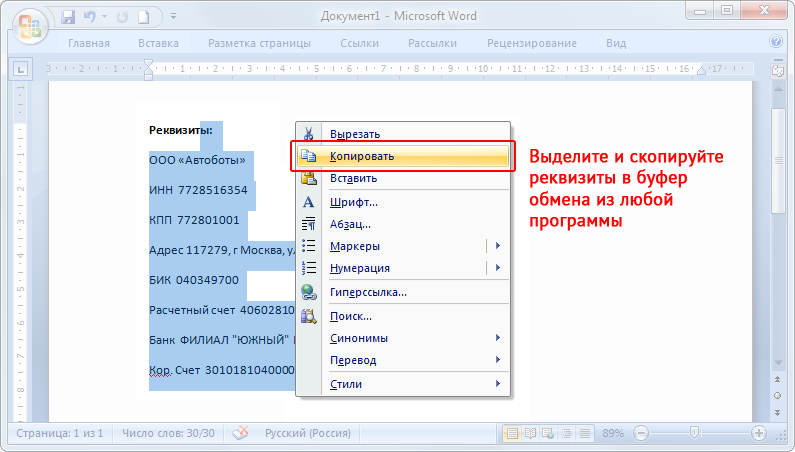The height and width of the screenshot is (452, 795).
Task: Click the Paste clipboard icon
Action: tap(308, 178)
